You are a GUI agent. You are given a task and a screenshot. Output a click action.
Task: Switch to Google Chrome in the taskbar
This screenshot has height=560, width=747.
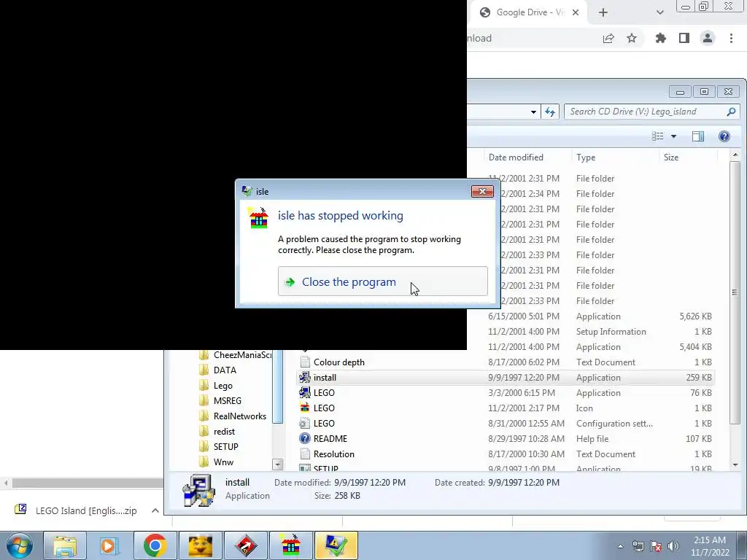(155, 545)
